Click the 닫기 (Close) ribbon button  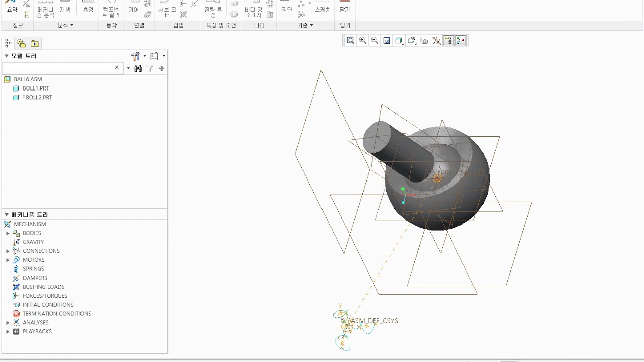click(x=345, y=8)
